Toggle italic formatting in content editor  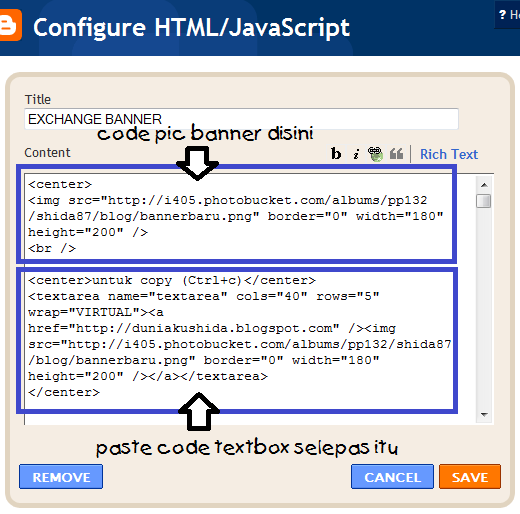356,154
